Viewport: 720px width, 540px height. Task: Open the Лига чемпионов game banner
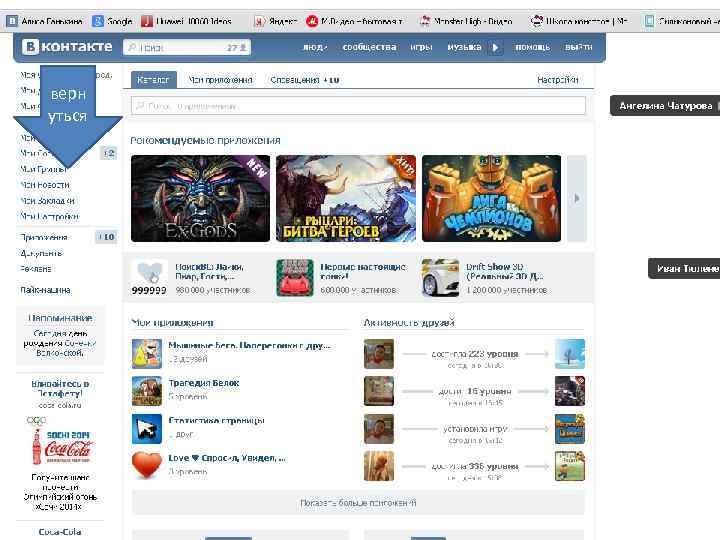click(x=491, y=198)
